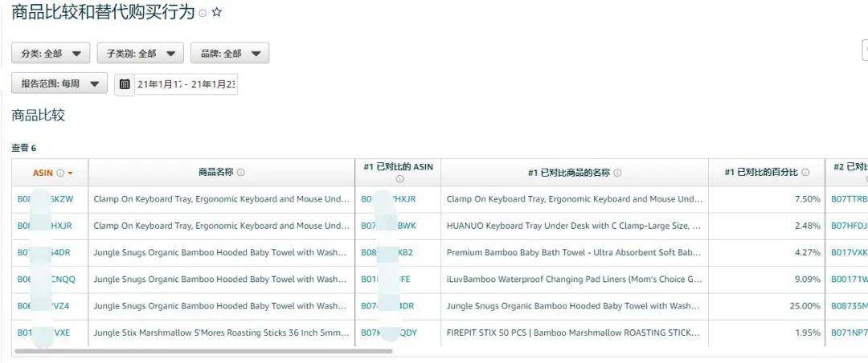Open #2 compared ASIN link B071NP7
Image resolution: width=868 pixels, height=363 pixels.
850,332
